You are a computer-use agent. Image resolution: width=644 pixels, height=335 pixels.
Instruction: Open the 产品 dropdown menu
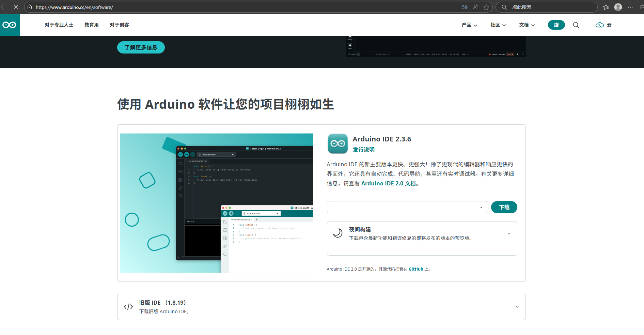(469, 25)
